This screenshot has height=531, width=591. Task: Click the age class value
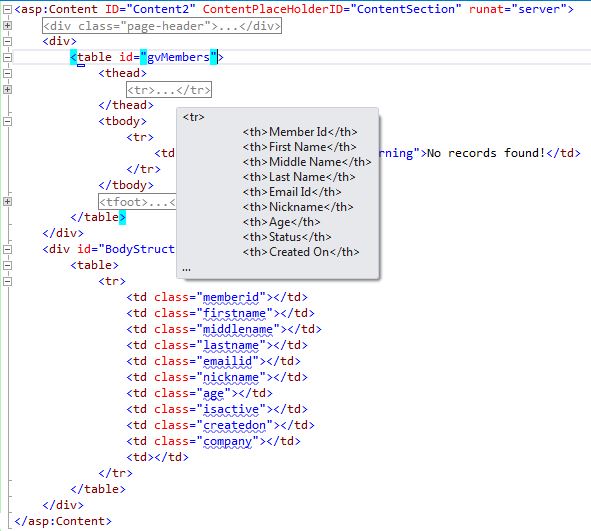pos(214,393)
